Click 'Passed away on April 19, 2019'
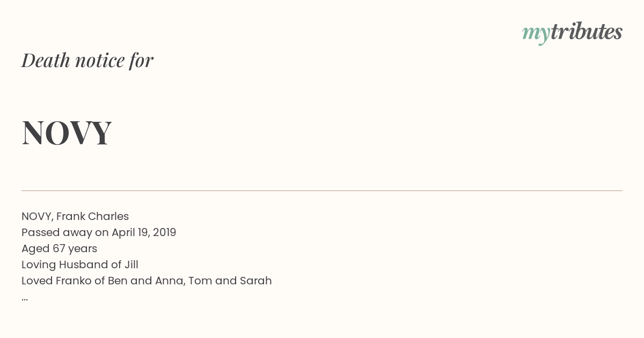644x338 pixels. click(x=99, y=232)
